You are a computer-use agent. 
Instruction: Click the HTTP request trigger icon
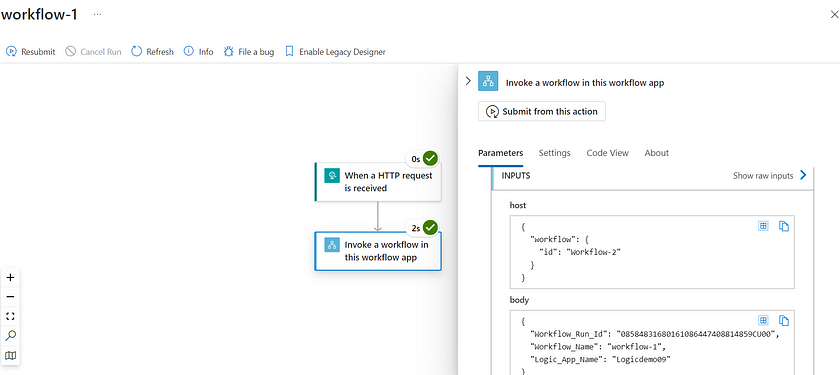point(332,176)
